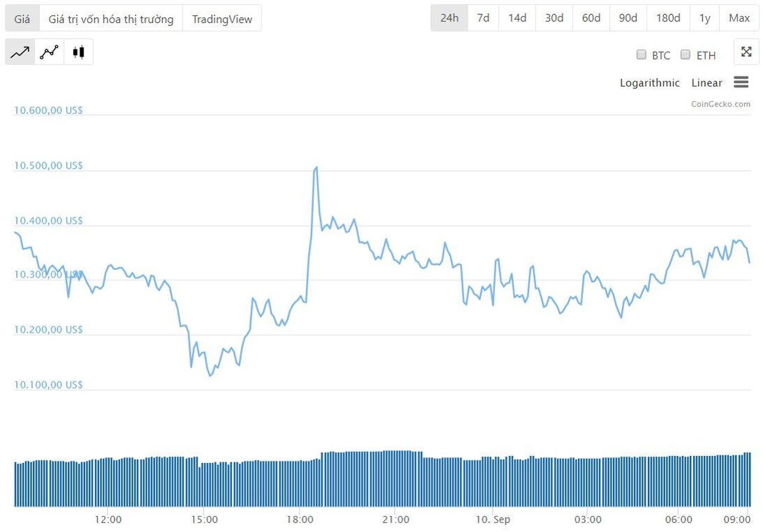
Task: Switch chart scale to Linear
Action: 707,83
